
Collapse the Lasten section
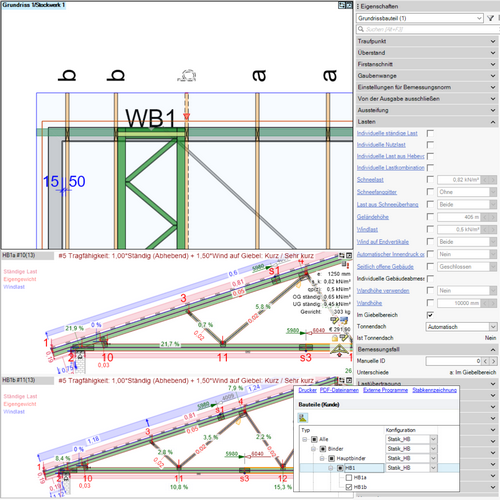point(427,122)
